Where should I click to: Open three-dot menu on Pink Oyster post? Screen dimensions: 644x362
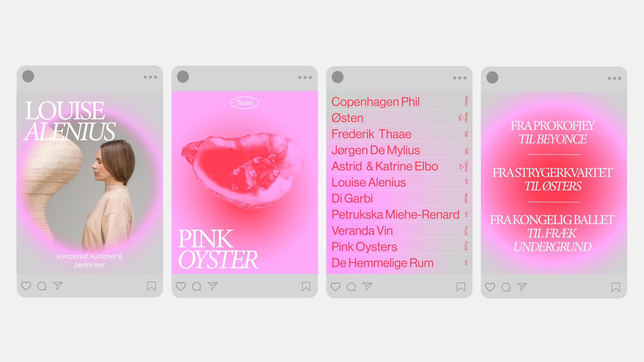(x=305, y=77)
